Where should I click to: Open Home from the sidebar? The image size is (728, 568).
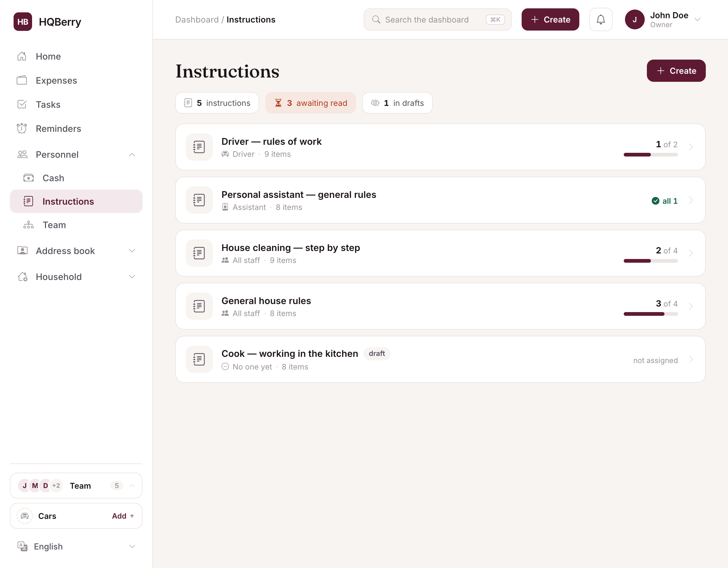pyautogui.click(x=76, y=56)
